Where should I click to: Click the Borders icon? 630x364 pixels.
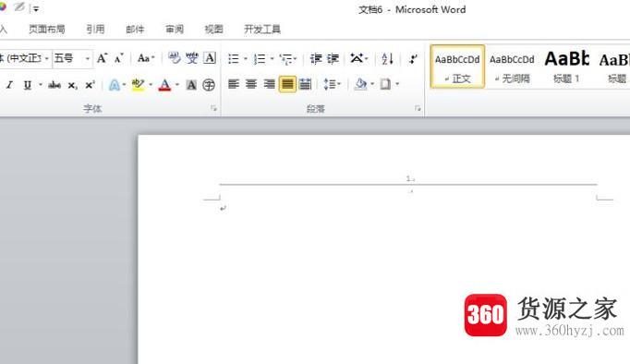(386, 84)
